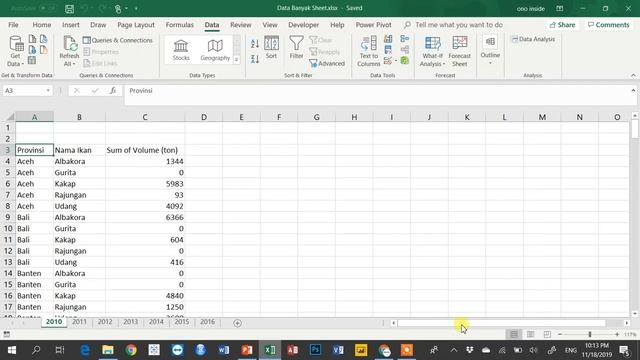Image resolution: width=640 pixels, height=360 pixels.
Task: Click Text to Columns
Action: (x=369, y=51)
